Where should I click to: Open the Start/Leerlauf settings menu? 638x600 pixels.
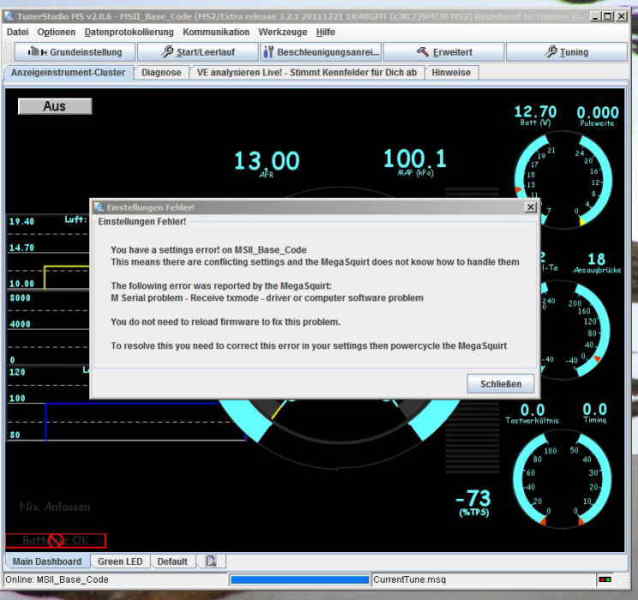pos(194,52)
